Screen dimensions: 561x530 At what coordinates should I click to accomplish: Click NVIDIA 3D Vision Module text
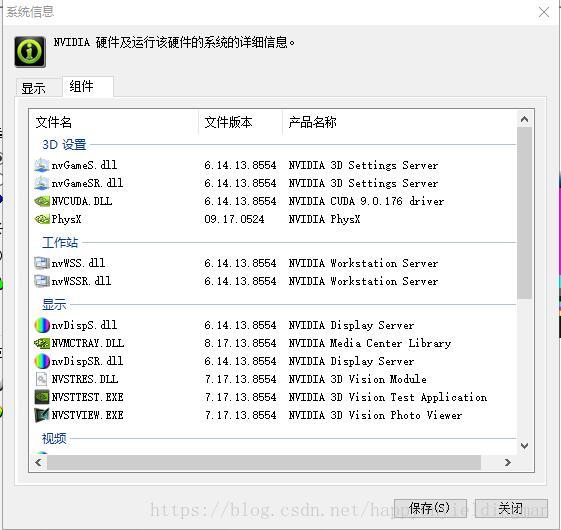357,379
